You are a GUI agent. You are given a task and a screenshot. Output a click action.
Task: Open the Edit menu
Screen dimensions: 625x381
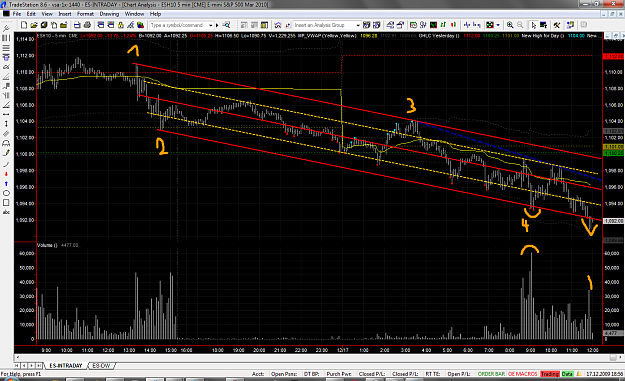click(x=31, y=14)
